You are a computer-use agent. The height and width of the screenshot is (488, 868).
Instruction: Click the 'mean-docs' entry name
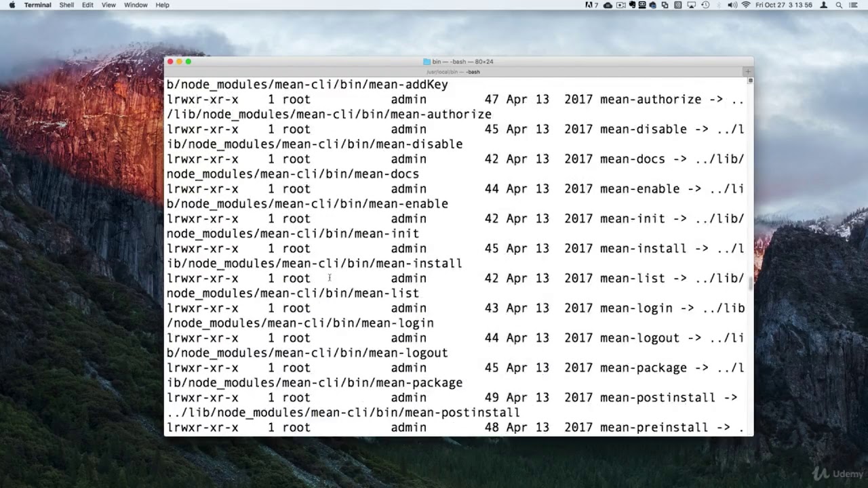click(632, 159)
